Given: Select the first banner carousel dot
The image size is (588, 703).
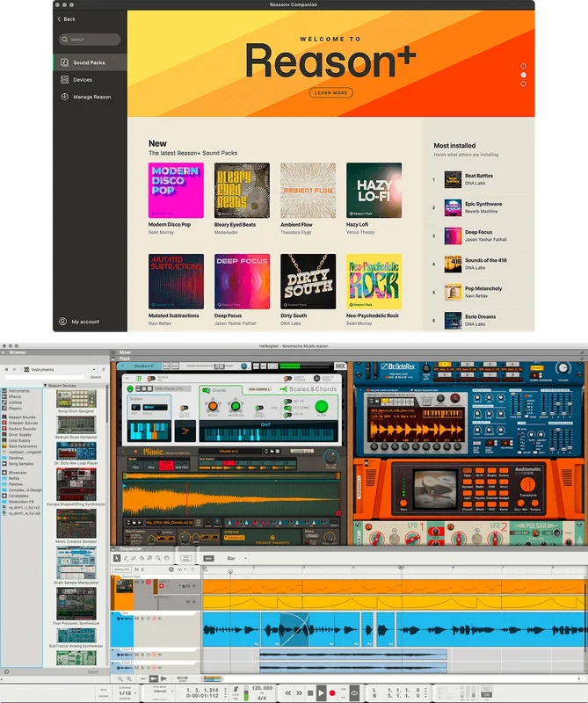Looking at the screenshot, I should [x=524, y=66].
